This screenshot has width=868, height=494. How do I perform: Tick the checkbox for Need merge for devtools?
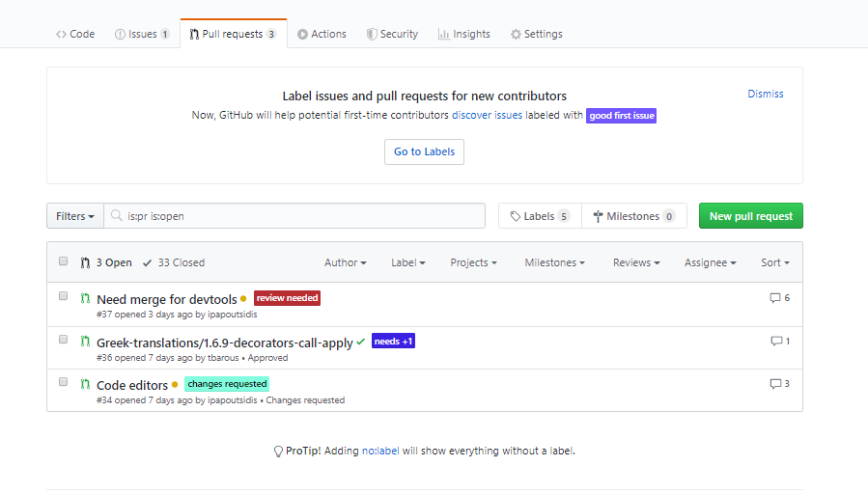point(63,296)
